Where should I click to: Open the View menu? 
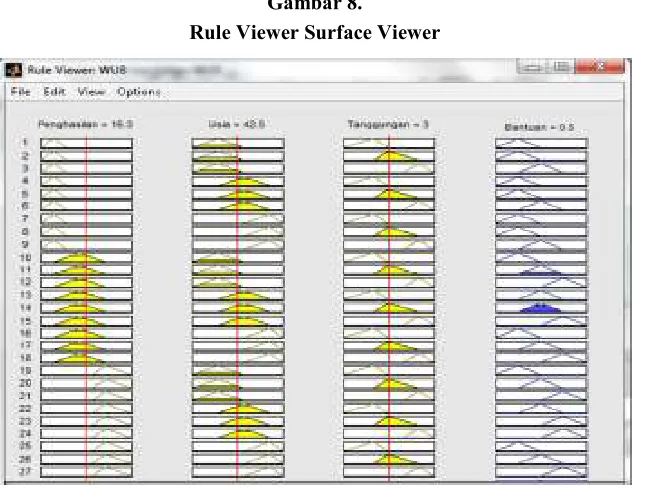pos(91,92)
